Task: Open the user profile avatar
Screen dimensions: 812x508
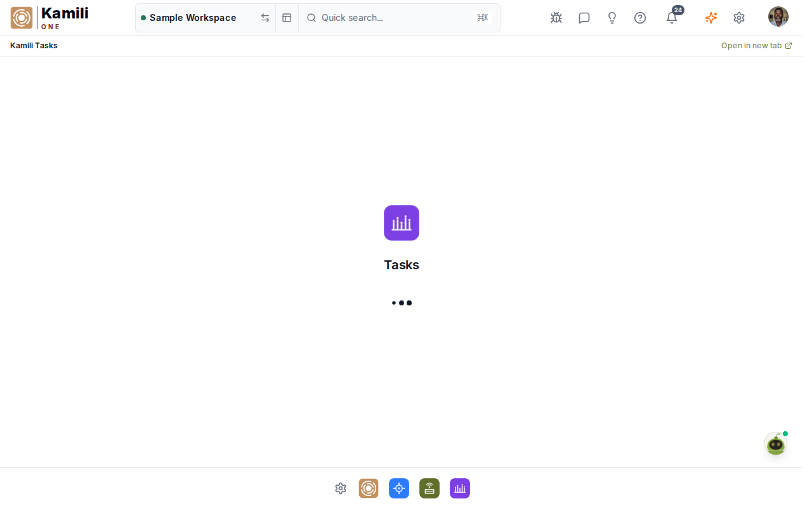Action: click(778, 17)
